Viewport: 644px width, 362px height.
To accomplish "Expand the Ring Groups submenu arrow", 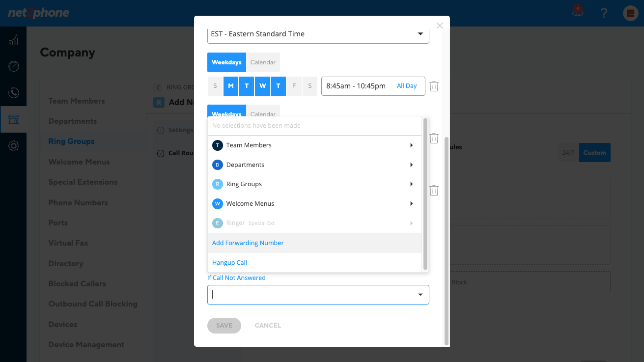I will [411, 184].
